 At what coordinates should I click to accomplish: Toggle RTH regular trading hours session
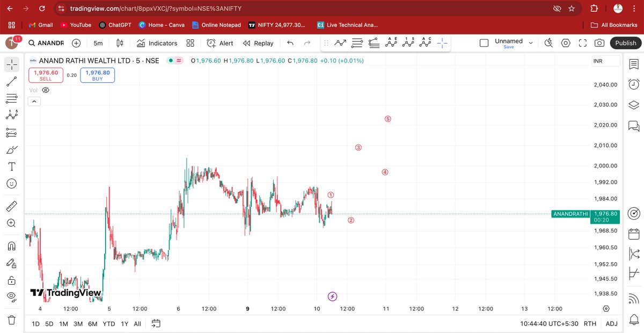point(590,324)
